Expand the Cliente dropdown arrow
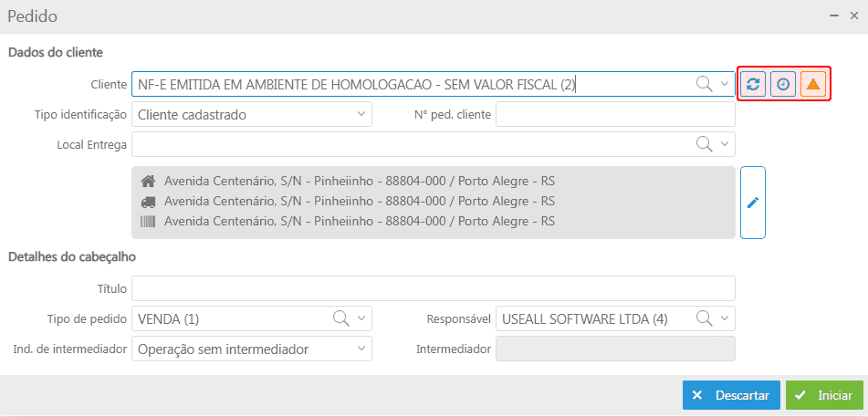 pyautogui.click(x=725, y=84)
